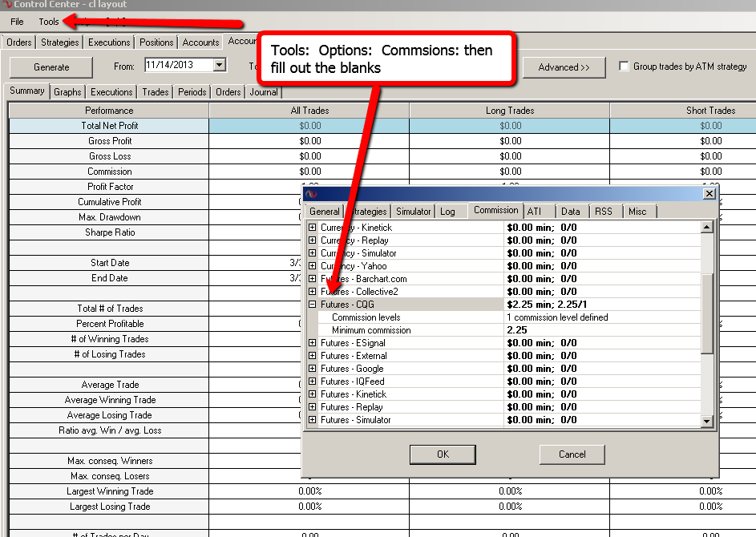Select the Futures - CQG label
Screen dimensions: 756x537
pyautogui.click(x=347, y=305)
